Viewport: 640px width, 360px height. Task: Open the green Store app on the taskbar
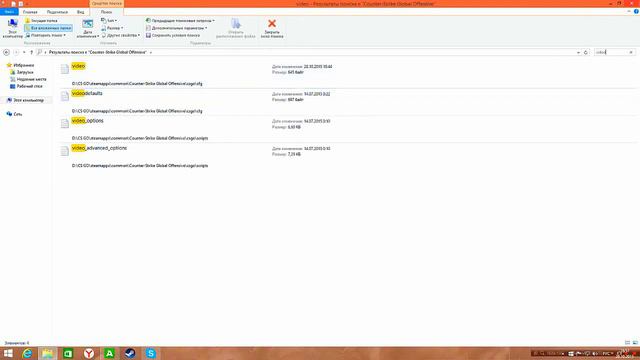[x=68, y=353]
